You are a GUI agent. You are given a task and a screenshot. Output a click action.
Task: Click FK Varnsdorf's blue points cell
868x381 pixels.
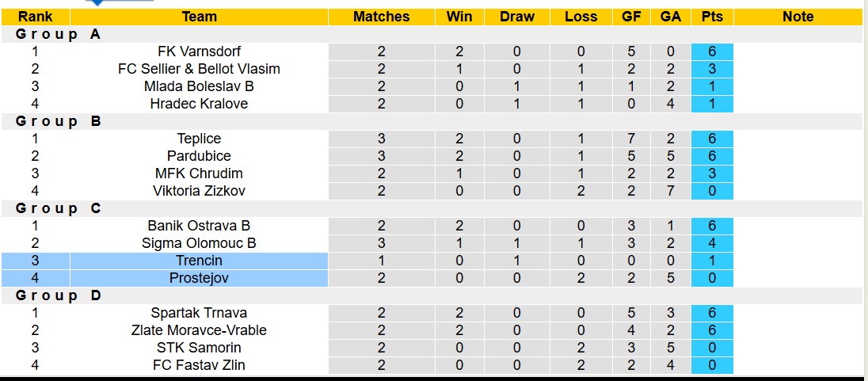pyautogui.click(x=711, y=51)
